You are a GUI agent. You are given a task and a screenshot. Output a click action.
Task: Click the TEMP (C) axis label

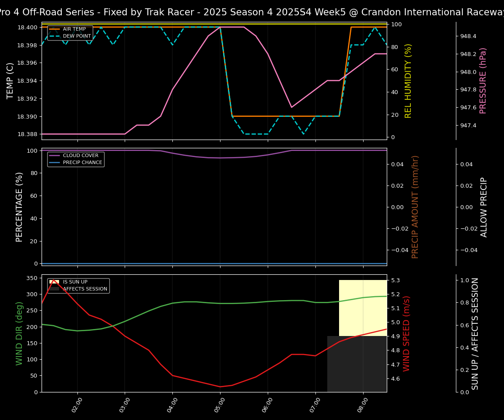[x=10, y=80]
